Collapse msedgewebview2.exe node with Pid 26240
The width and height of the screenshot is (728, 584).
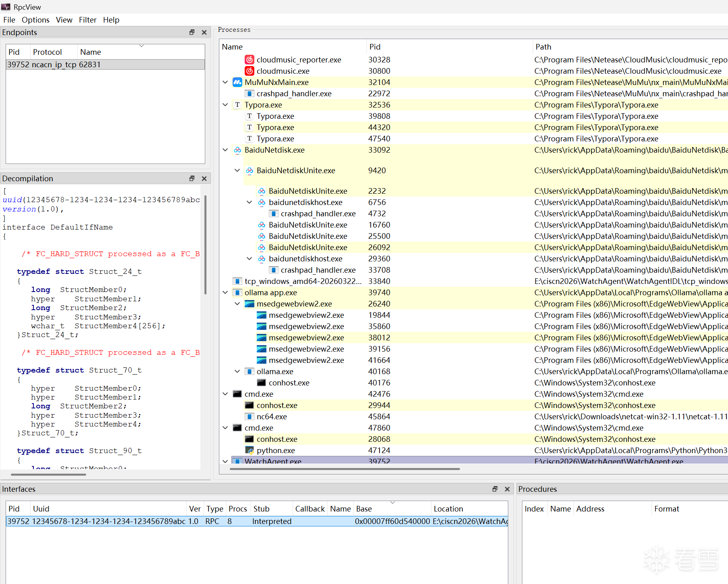click(x=237, y=304)
